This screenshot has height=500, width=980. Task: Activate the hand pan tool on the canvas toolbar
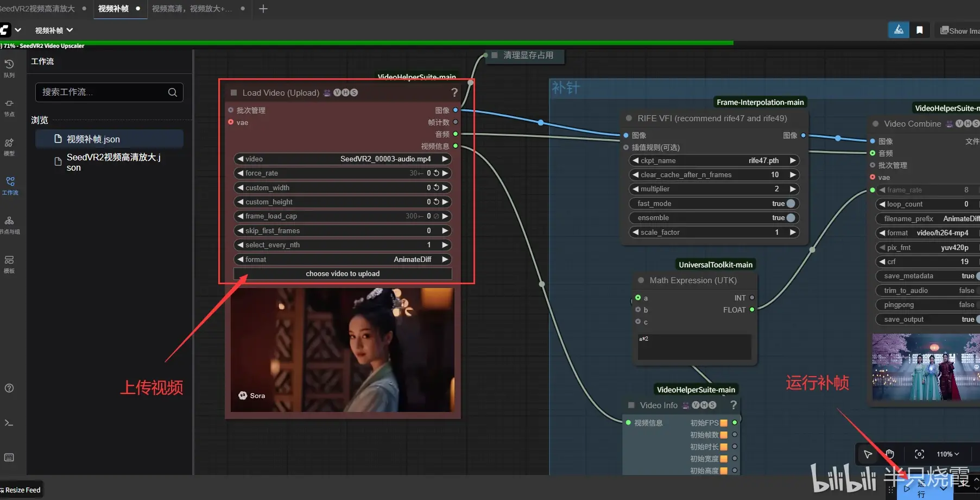(x=889, y=454)
